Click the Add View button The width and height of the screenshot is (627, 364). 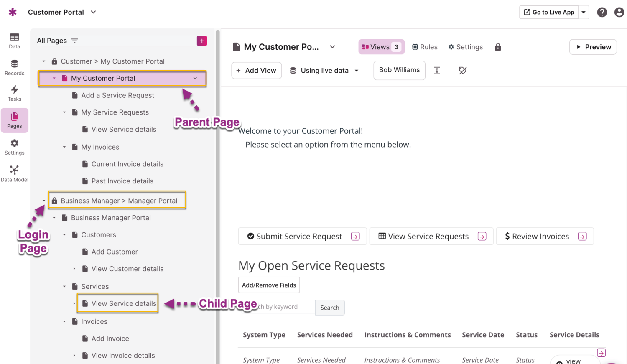(x=256, y=71)
